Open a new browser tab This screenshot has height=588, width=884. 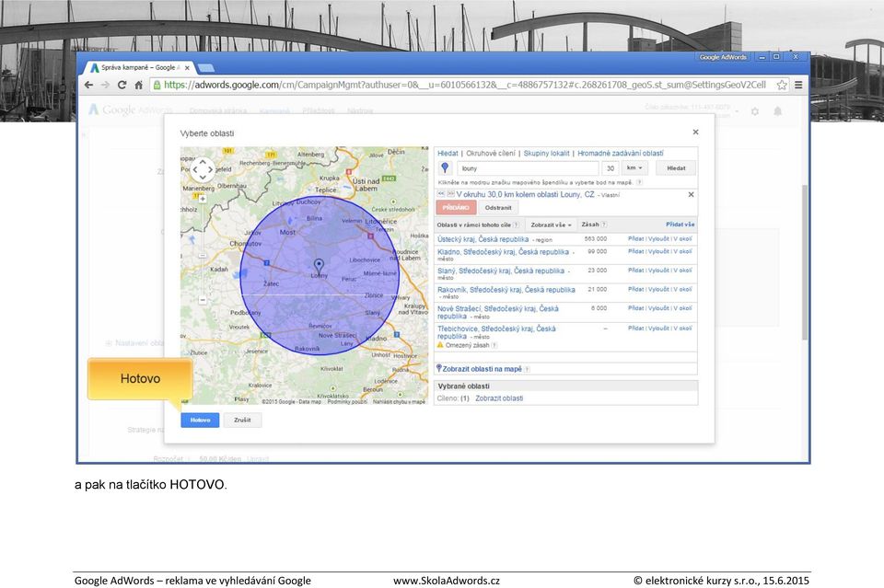point(205,68)
